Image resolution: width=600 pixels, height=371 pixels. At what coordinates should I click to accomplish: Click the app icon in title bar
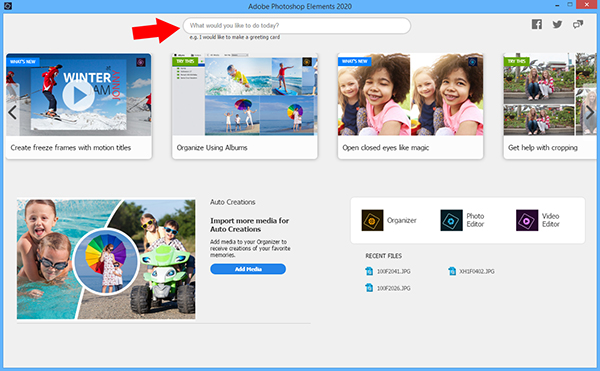click(8, 6)
